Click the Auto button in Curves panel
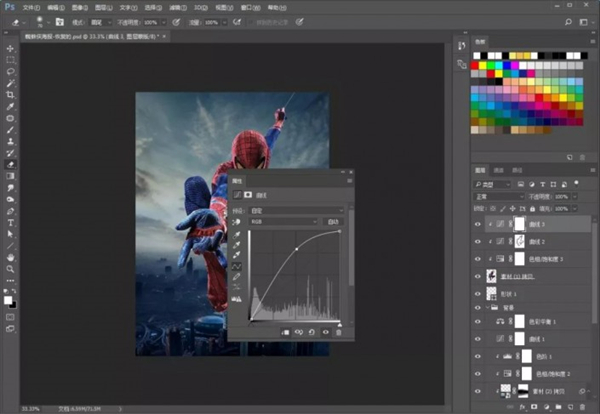Screen dimensions: 600x414 [334, 221]
